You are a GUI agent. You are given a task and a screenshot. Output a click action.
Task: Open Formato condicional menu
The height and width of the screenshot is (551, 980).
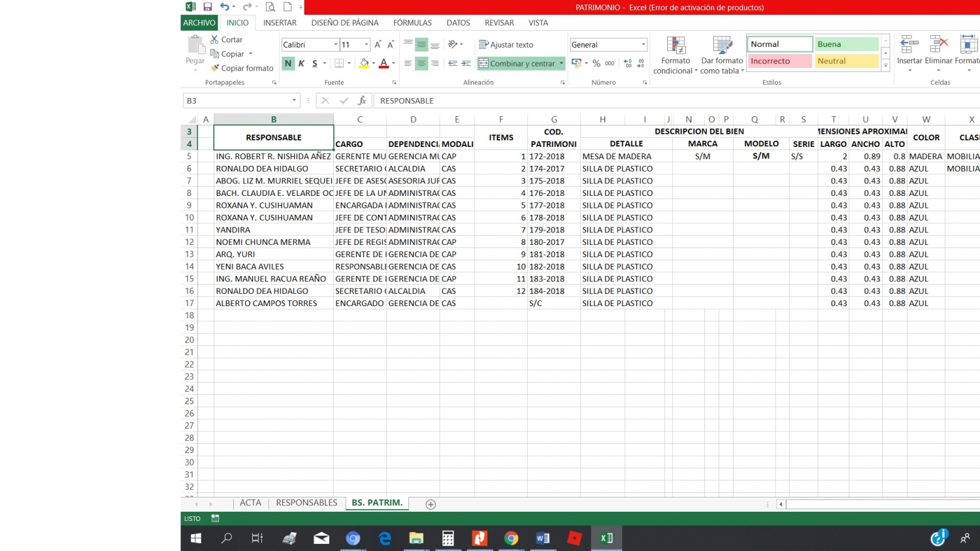(676, 55)
